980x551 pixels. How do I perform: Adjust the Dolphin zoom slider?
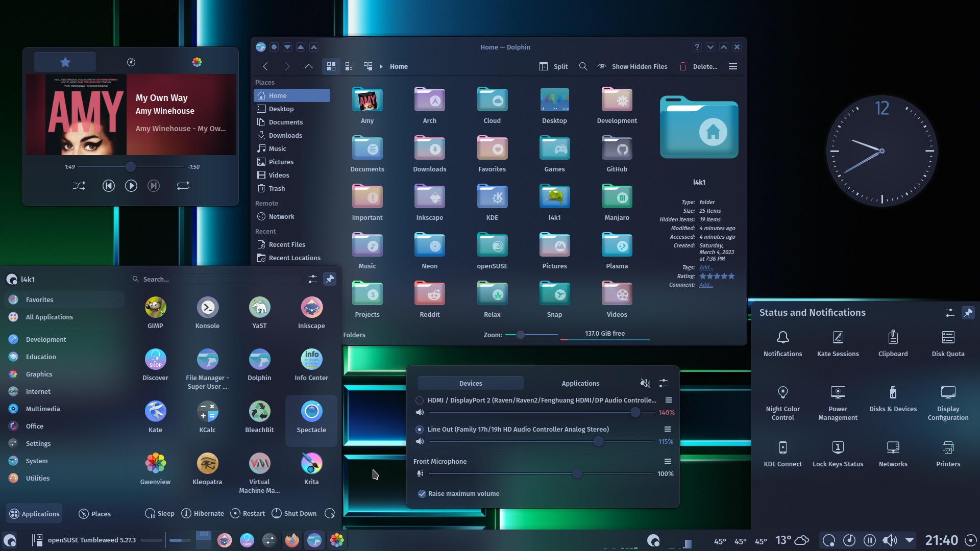[520, 335]
